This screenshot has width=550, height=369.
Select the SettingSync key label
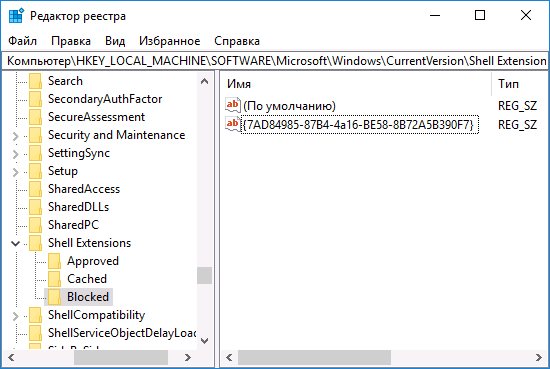pos(79,153)
